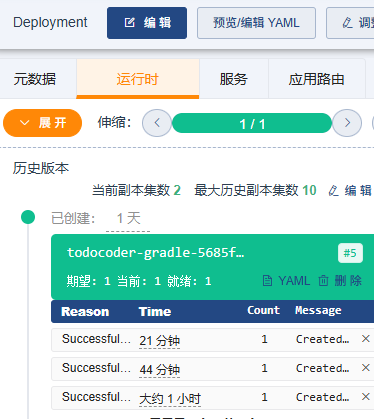This screenshot has width=374, height=419.
Task: Click Created message in 21 分钟 row
Action: [322, 339]
